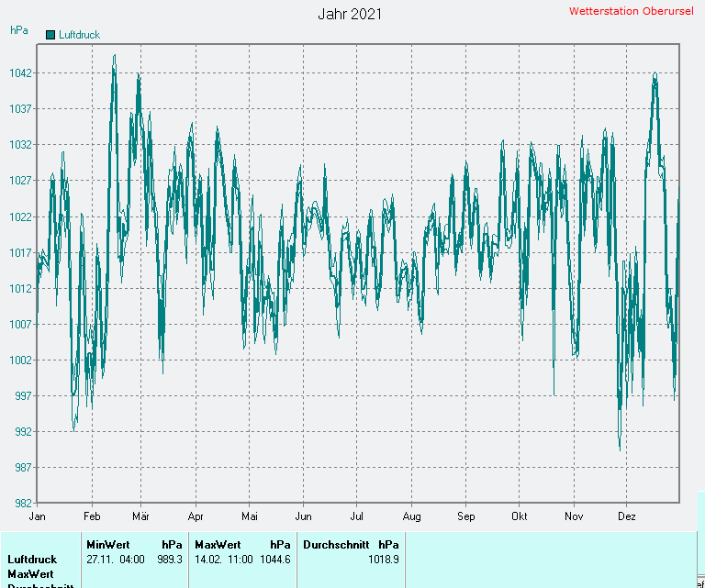Click the 'hPa' y-axis unit label

[19, 30]
